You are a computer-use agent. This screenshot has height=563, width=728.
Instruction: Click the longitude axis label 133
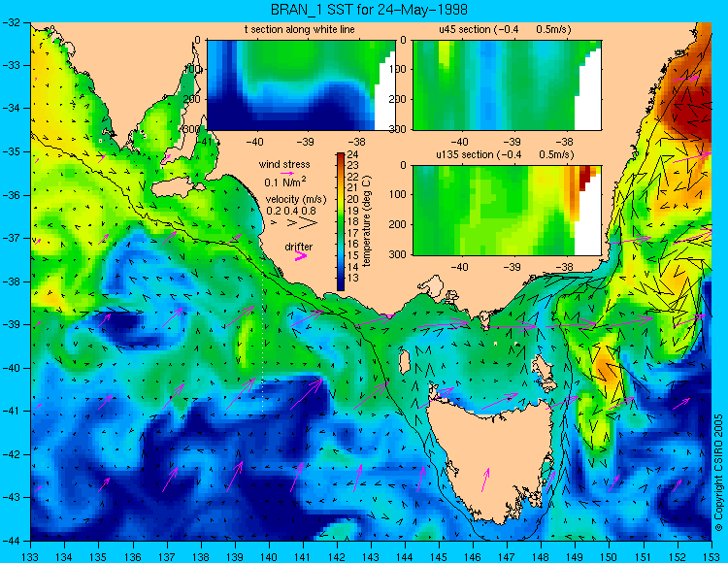(x=30, y=556)
